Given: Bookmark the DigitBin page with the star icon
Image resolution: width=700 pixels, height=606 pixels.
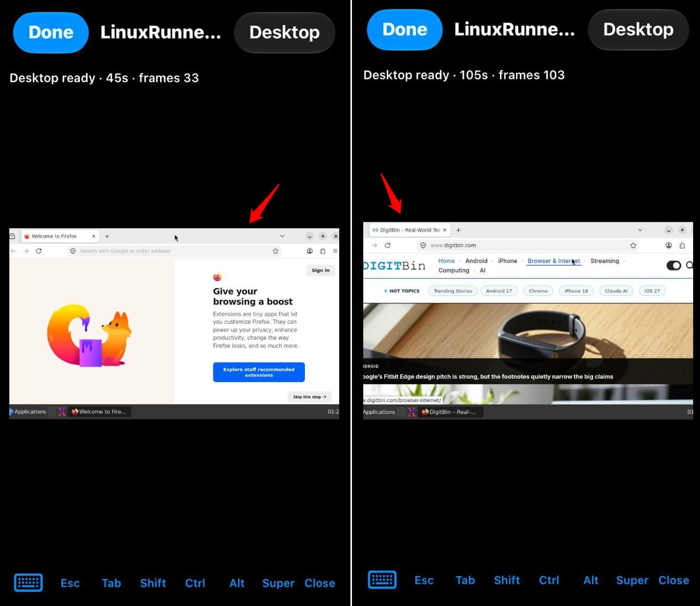Looking at the screenshot, I should coord(633,245).
